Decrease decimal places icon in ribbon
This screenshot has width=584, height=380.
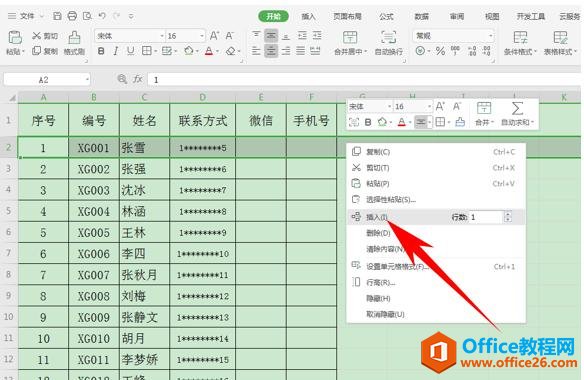pyautogui.click(x=486, y=51)
